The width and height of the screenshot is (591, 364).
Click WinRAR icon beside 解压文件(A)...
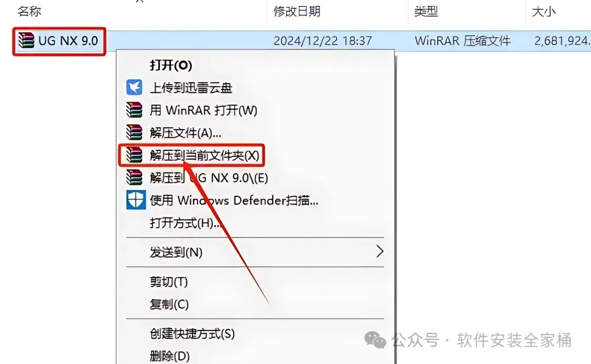(134, 132)
